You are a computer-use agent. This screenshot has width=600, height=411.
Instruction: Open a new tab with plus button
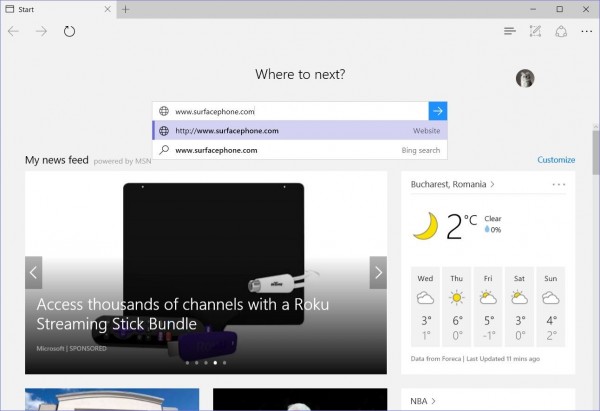(x=126, y=9)
